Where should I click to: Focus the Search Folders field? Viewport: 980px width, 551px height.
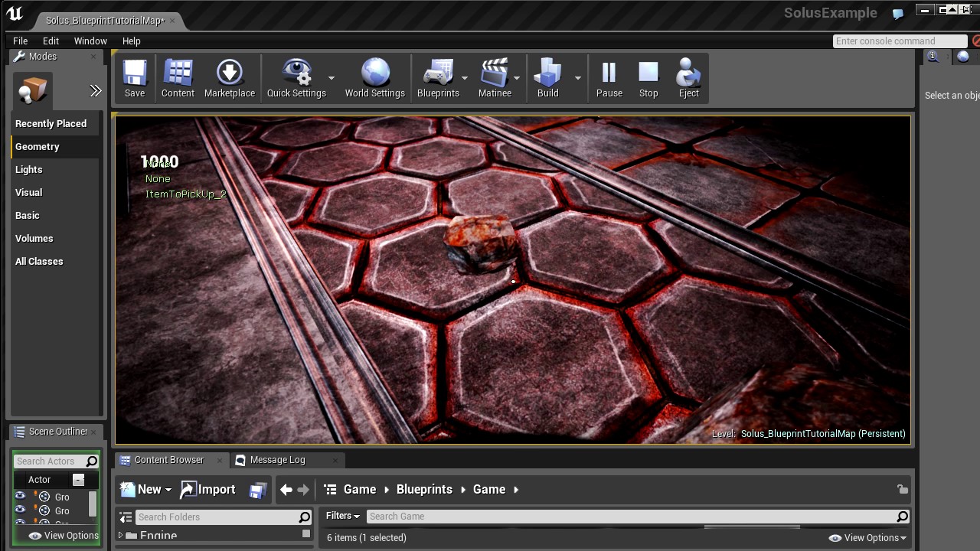click(224, 517)
